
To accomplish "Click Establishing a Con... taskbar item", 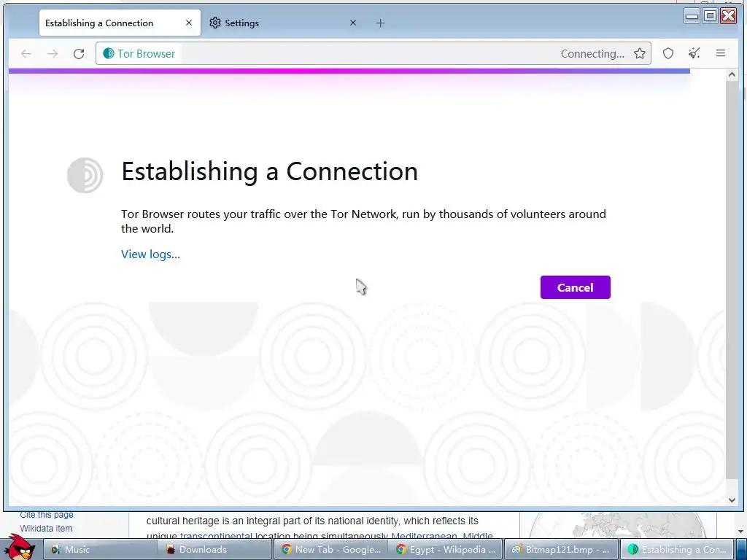I will [x=676, y=549].
